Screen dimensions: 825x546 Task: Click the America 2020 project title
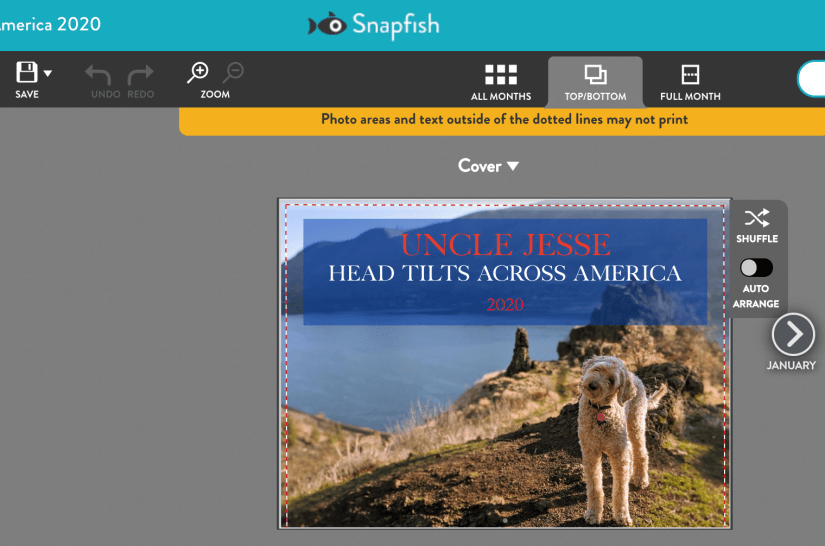click(50, 25)
